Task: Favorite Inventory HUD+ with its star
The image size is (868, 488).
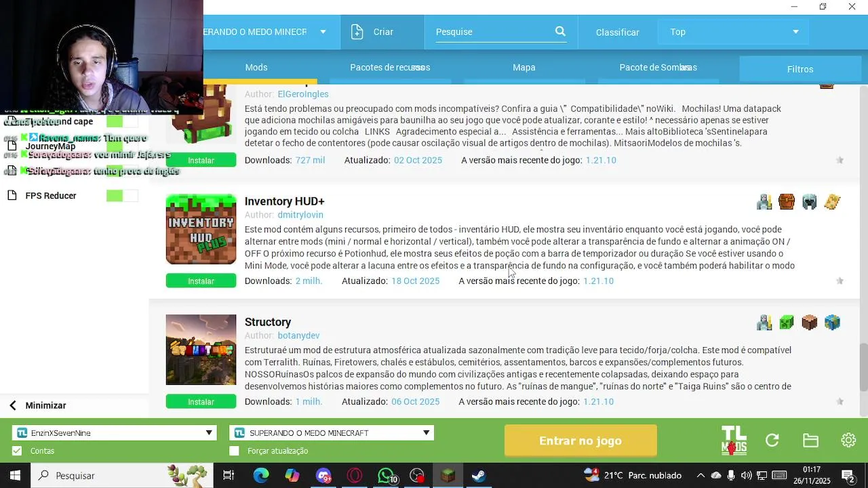Action: pyautogui.click(x=840, y=281)
